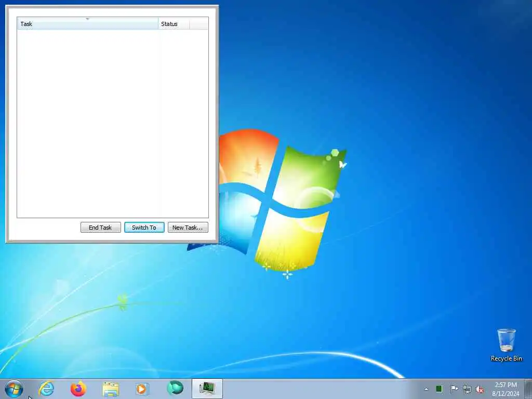Sort the list by the Status column header

point(174,24)
